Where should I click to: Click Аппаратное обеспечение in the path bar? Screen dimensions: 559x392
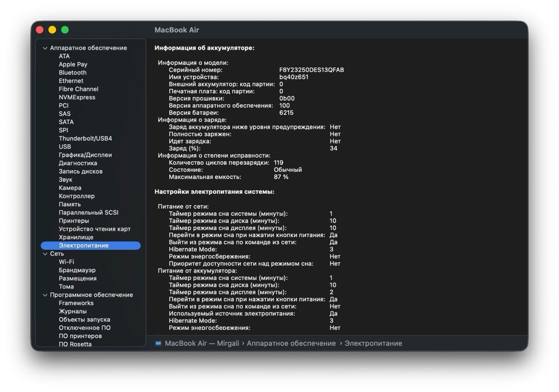coord(291,343)
